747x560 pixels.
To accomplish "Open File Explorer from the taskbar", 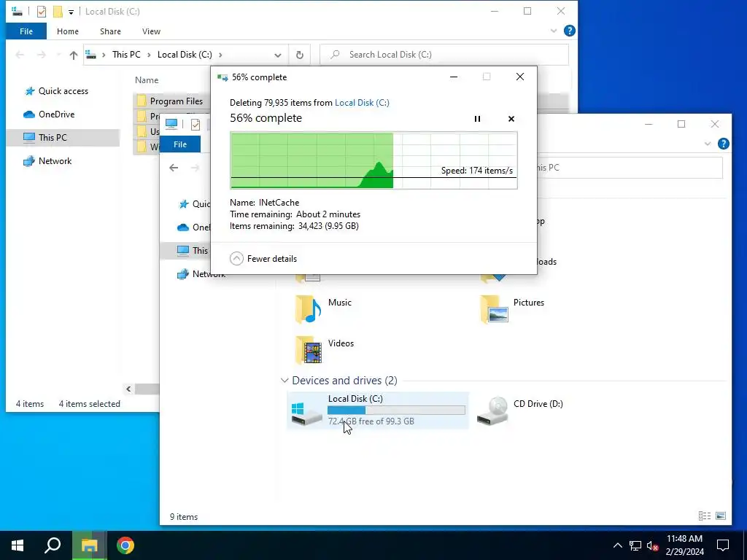I will click(89, 545).
